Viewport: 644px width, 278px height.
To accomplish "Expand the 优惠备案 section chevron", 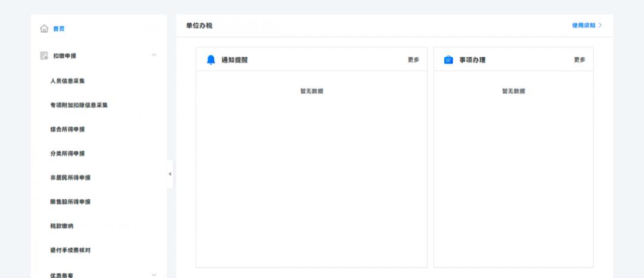I will tap(154, 274).
